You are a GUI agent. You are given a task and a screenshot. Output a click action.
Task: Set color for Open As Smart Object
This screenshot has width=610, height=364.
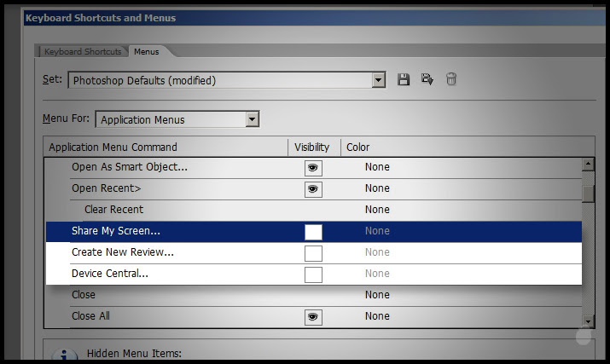377,167
